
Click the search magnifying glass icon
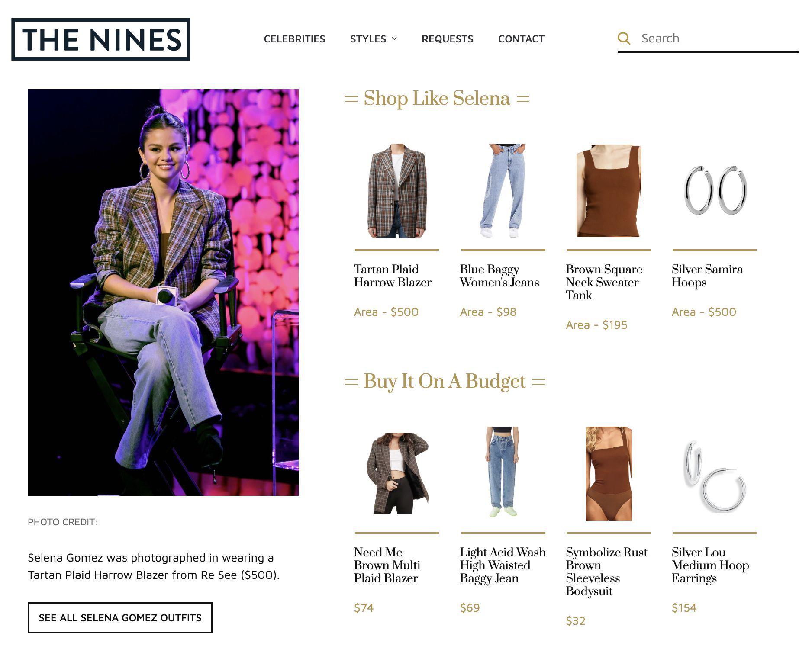pyautogui.click(x=623, y=39)
